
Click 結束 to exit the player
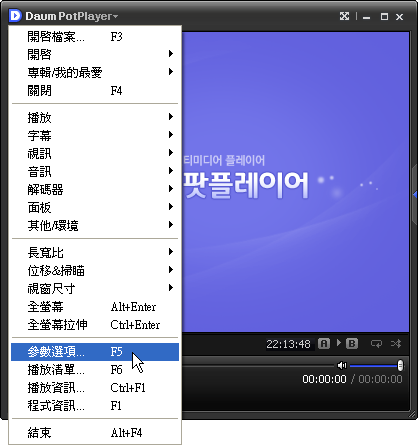[x=95, y=433]
